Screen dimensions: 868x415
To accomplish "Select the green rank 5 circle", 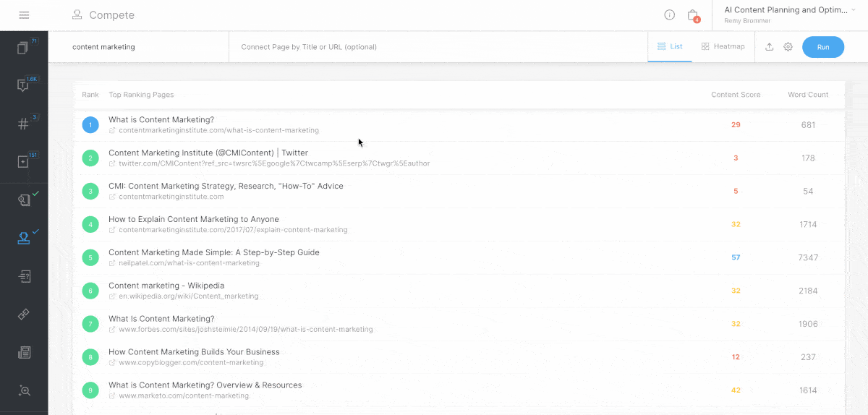I will (90, 257).
